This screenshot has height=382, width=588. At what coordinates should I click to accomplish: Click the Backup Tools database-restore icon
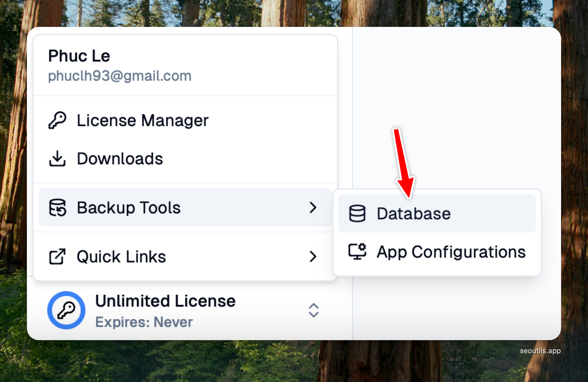coord(57,207)
